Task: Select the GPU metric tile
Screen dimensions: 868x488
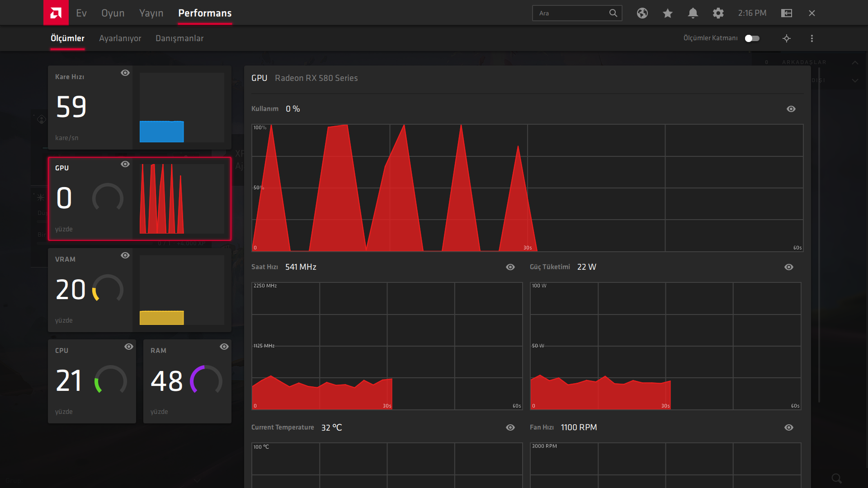Action: point(140,199)
